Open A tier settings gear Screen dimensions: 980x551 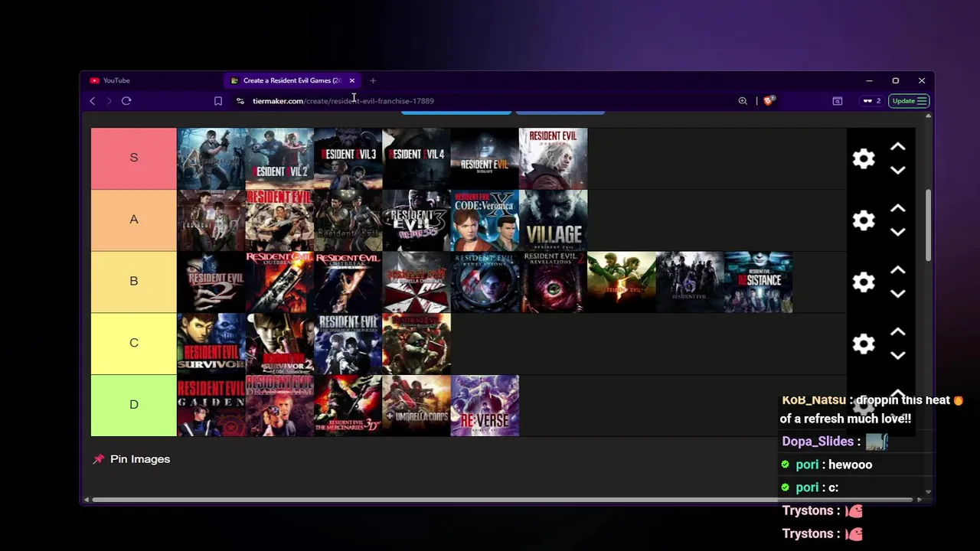(x=864, y=220)
